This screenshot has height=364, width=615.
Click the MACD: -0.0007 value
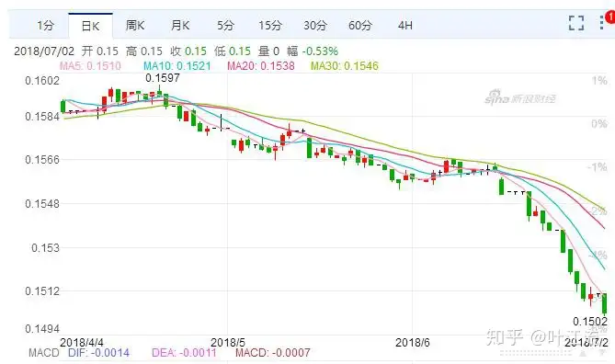pyautogui.click(x=273, y=353)
